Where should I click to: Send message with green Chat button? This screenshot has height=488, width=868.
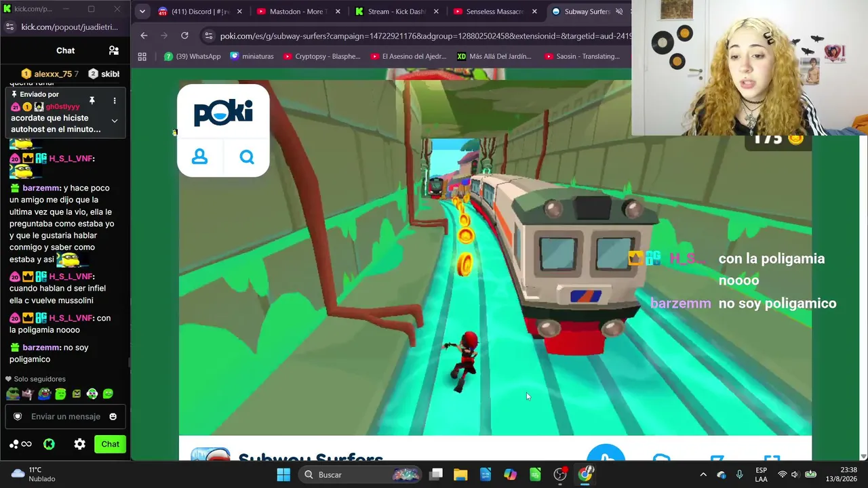pyautogui.click(x=110, y=445)
